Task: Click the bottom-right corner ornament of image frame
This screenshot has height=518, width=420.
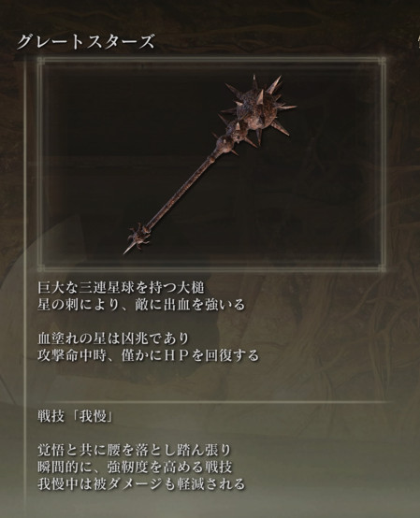Action: click(x=382, y=267)
